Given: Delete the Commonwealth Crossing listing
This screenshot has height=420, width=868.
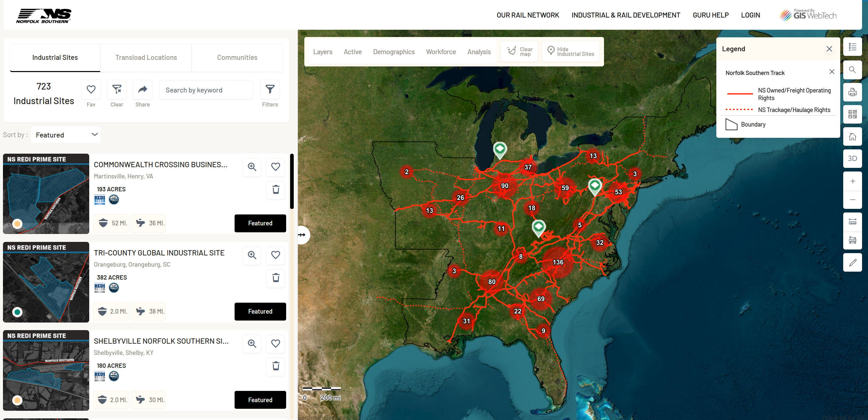Looking at the screenshot, I should tap(276, 190).
